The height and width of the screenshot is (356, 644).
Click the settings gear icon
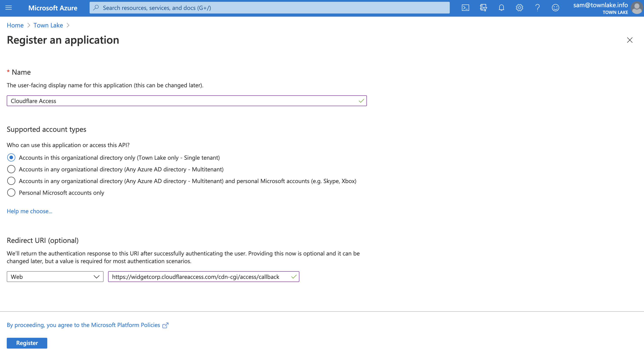(520, 8)
